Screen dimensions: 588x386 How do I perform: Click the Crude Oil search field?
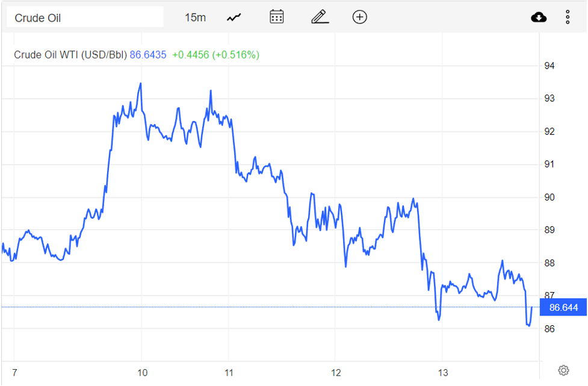click(85, 17)
